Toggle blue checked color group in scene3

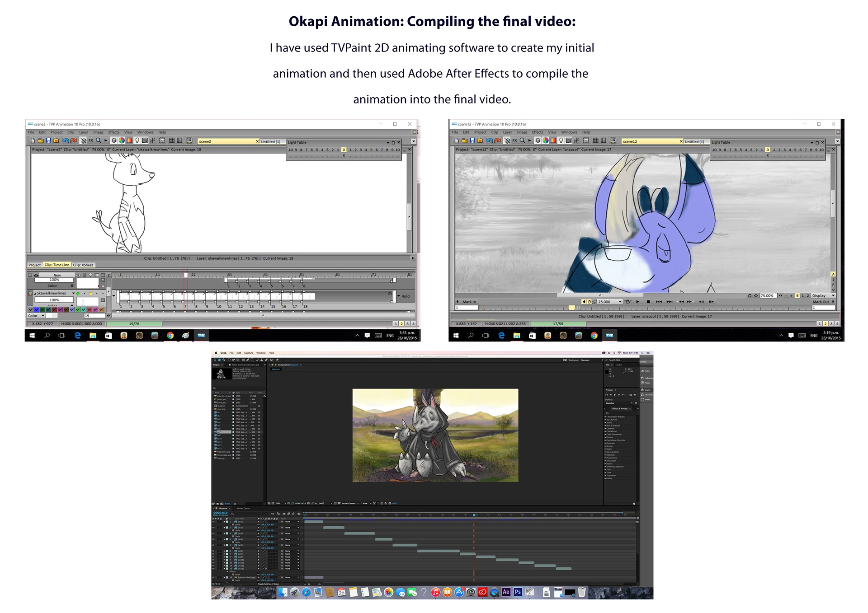click(x=37, y=310)
